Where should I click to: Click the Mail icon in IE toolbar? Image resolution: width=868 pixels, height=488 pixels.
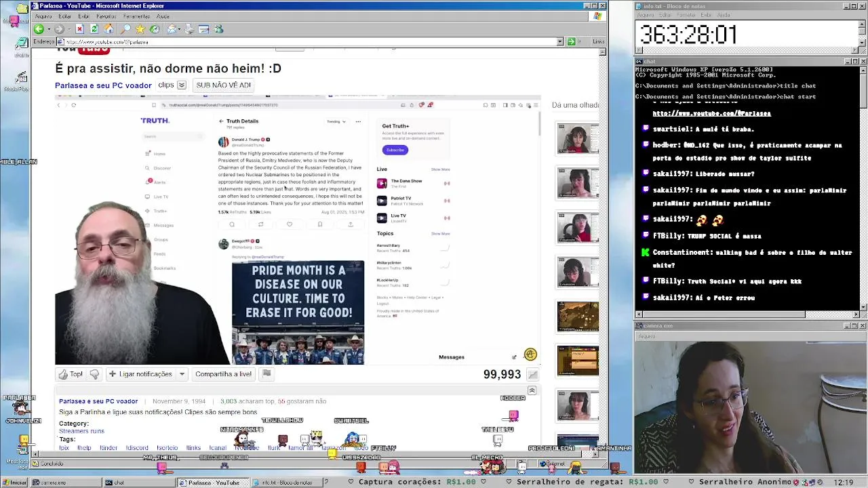(x=172, y=29)
